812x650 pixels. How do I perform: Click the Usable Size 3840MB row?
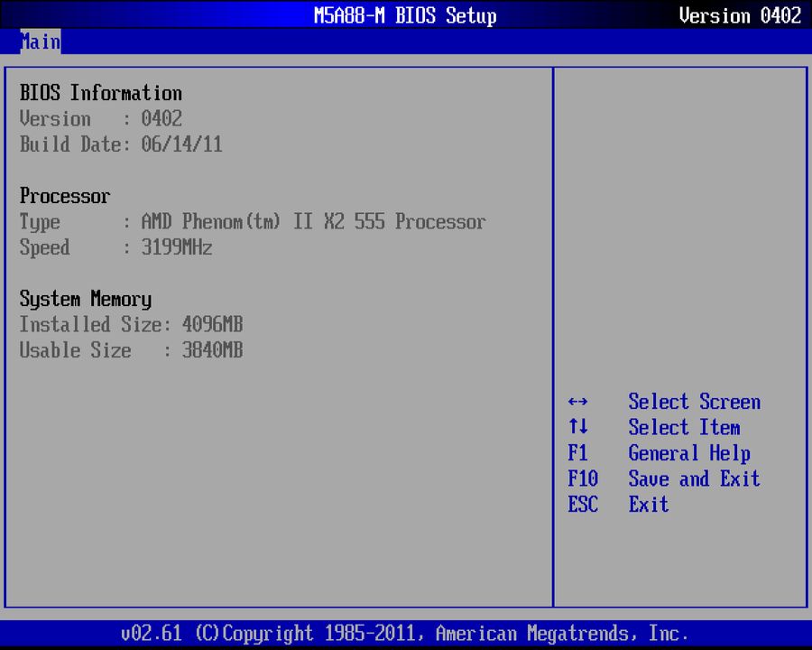tap(132, 350)
